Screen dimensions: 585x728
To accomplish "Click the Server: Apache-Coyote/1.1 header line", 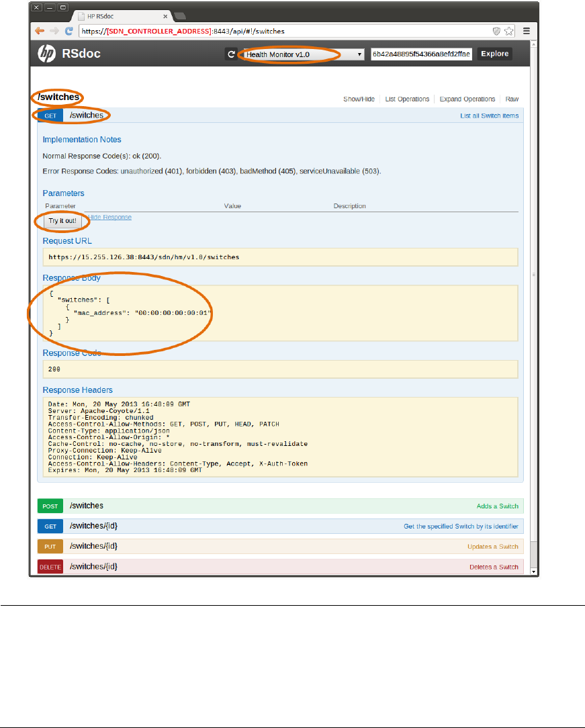I will pyautogui.click(x=99, y=411).
